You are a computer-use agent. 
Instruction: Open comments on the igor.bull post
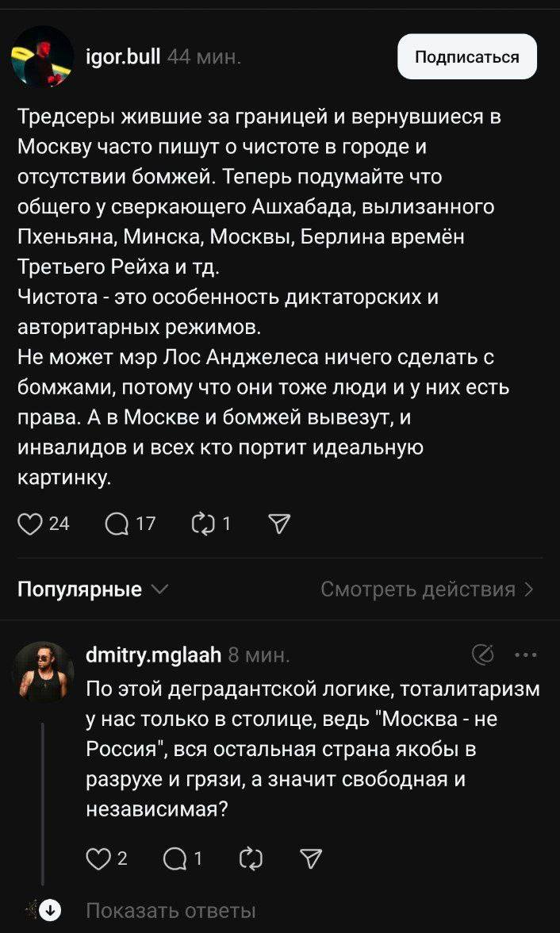point(117,523)
